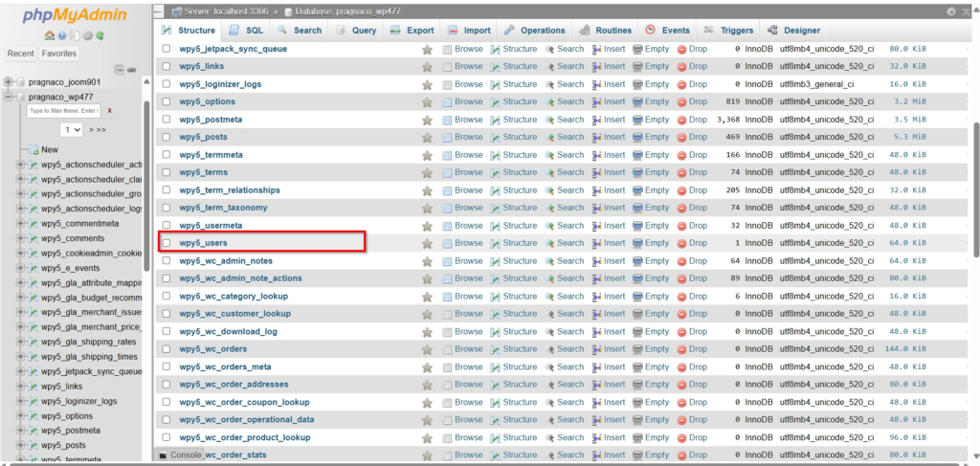
Task: Go to Operations tab
Action: [x=534, y=30]
